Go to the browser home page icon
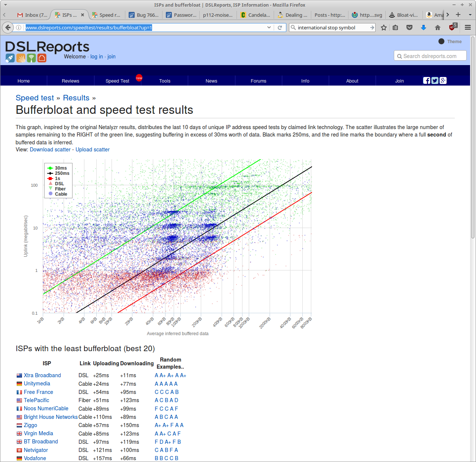476x462 pixels. (438, 28)
